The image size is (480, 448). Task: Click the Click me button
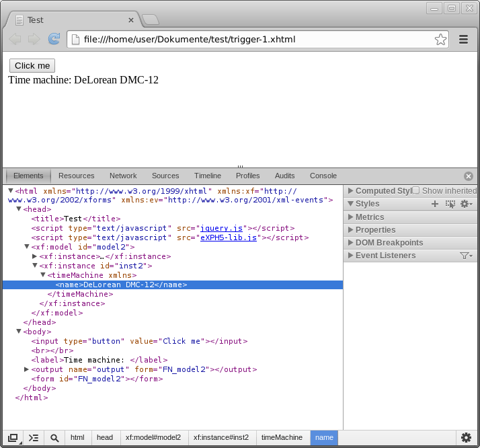click(32, 65)
